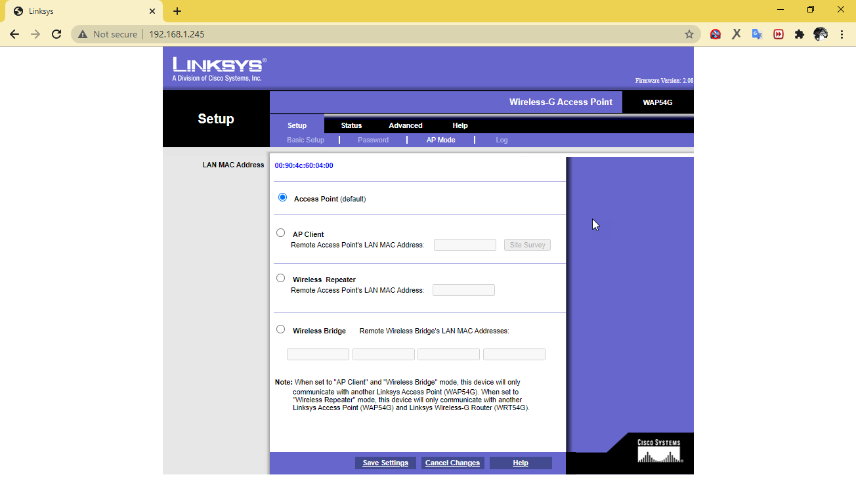Image resolution: width=856 pixels, height=504 pixels.
Task: Switch to the AP Mode sub-tab
Action: click(x=440, y=140)
